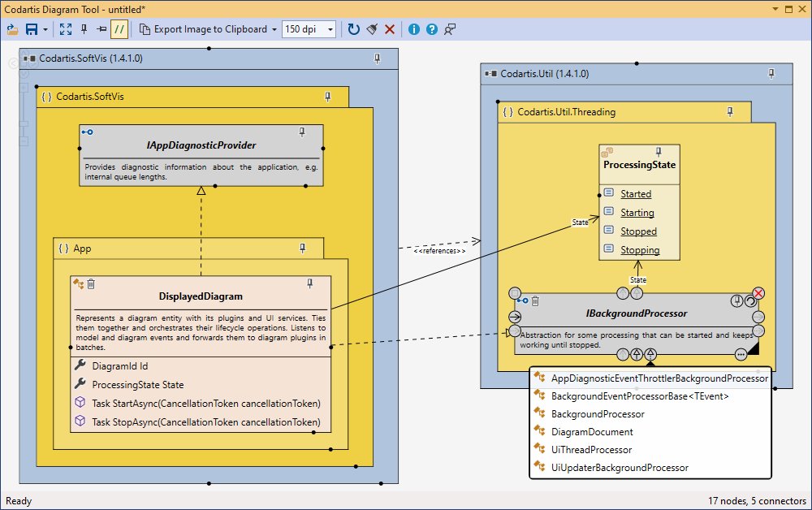Select DiagramDocument from popup list
Screen dimensions: 812x510
pos(650,432)
